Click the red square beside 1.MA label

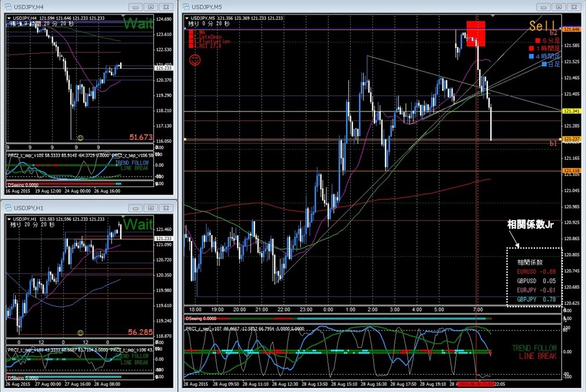pyautogui.click(x=191, y=33)
